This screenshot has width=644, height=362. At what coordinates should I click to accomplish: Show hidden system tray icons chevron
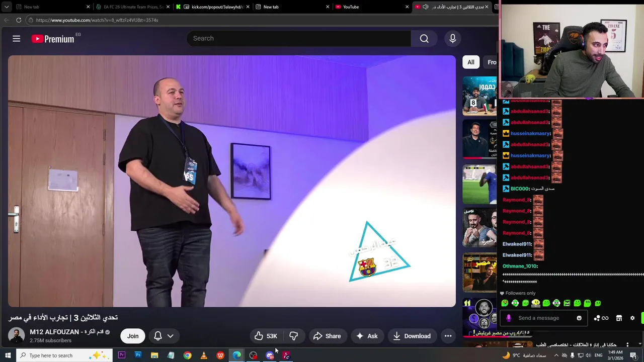coord(556,355)
